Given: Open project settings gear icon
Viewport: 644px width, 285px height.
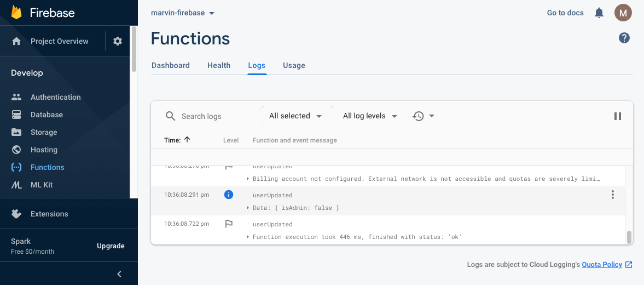Looking at the screenshot, I should point(118,41).
